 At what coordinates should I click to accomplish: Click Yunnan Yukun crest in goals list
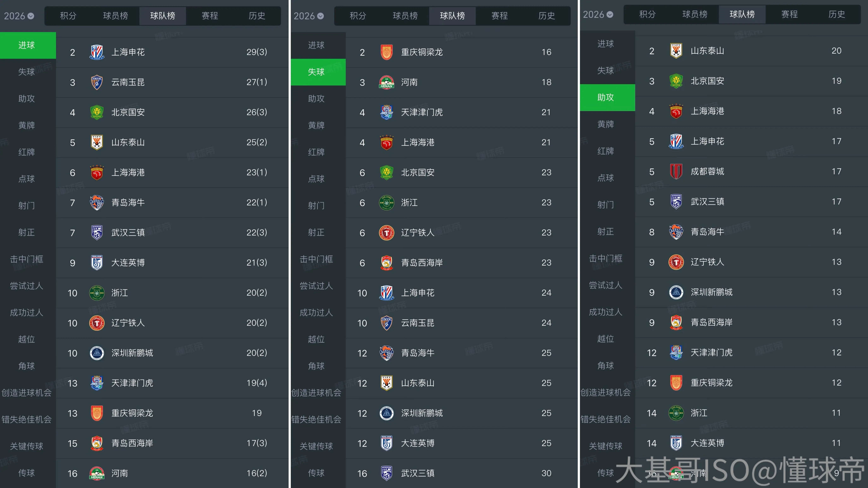point(97,82)
